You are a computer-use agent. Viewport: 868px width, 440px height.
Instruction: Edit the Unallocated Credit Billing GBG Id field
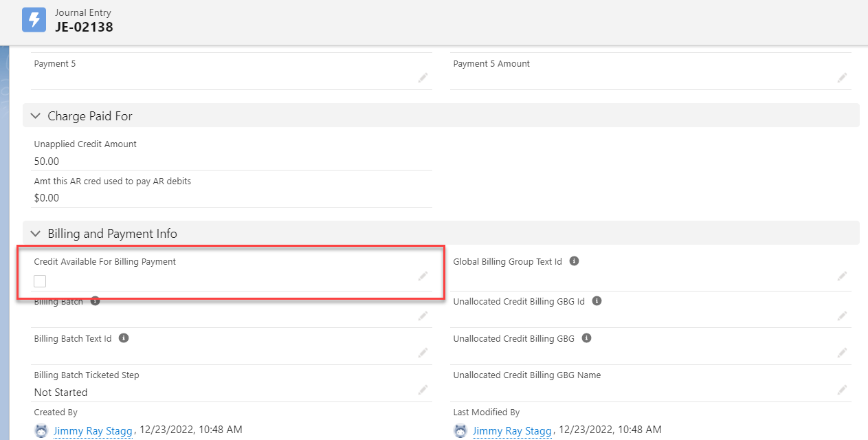pos(842,316)
